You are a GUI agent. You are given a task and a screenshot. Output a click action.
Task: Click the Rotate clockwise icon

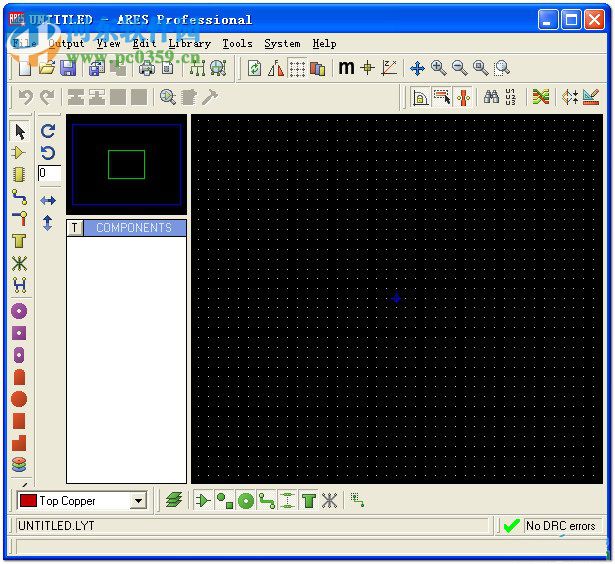pyautogui.click(x=48, y=131)
